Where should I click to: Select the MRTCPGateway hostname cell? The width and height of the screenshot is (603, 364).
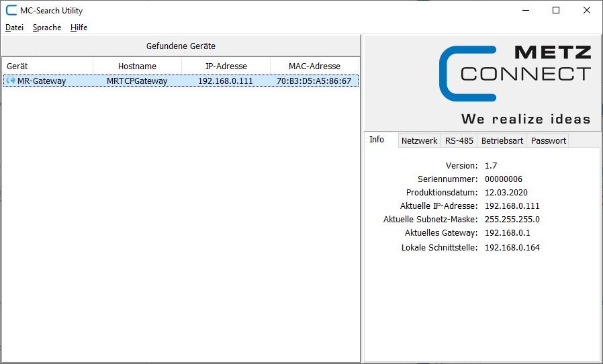coord(137,81)
